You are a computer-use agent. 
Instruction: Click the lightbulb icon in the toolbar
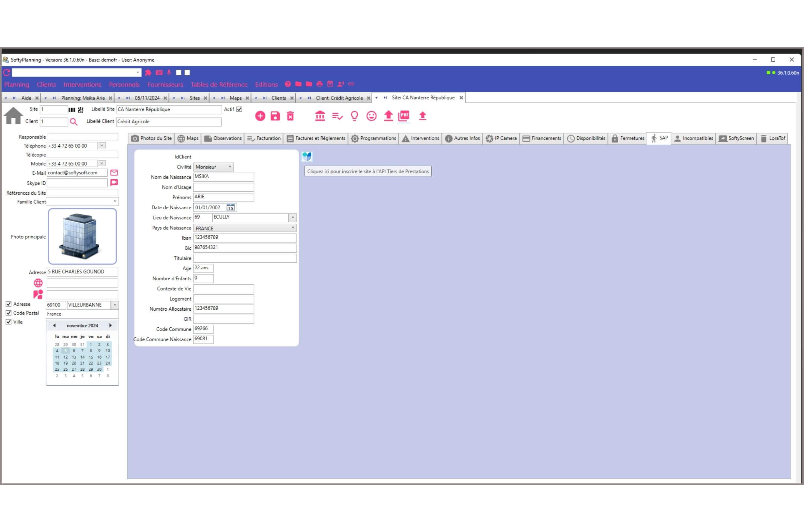[354, 116]
